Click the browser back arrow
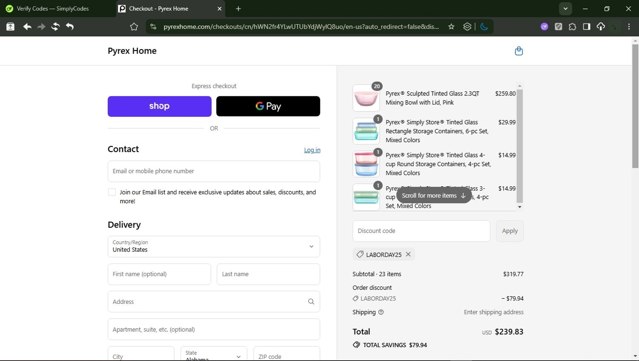 (27, 26)
